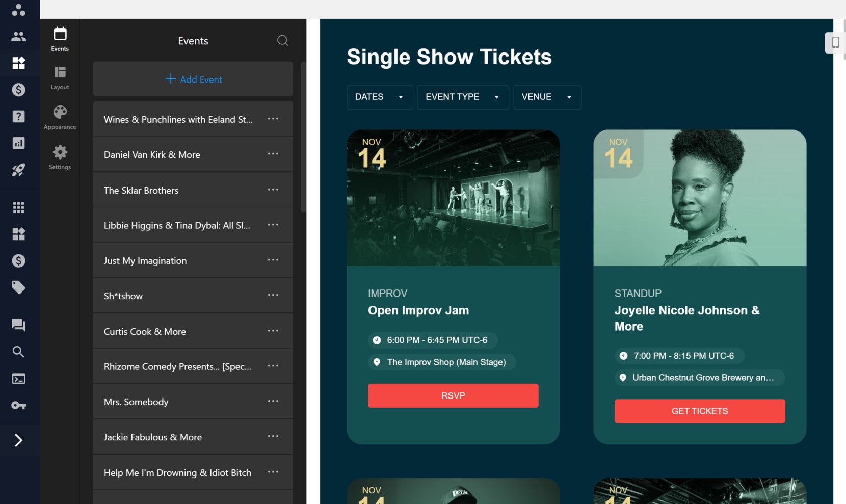The height and width of the screenshot is (504, 846).
Task: Toggle the mobile preview icon
Action: 835,43
